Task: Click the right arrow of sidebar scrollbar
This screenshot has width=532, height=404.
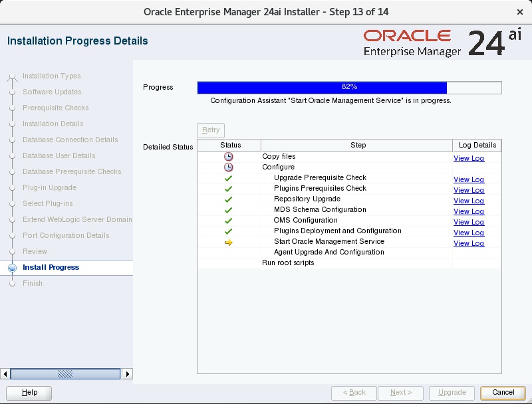Action: [127, 374]
